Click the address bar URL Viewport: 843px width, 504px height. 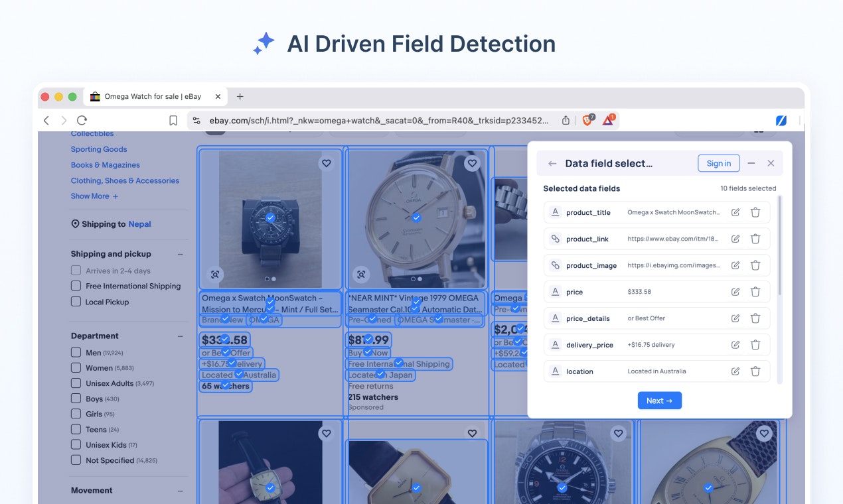[379, 120]
